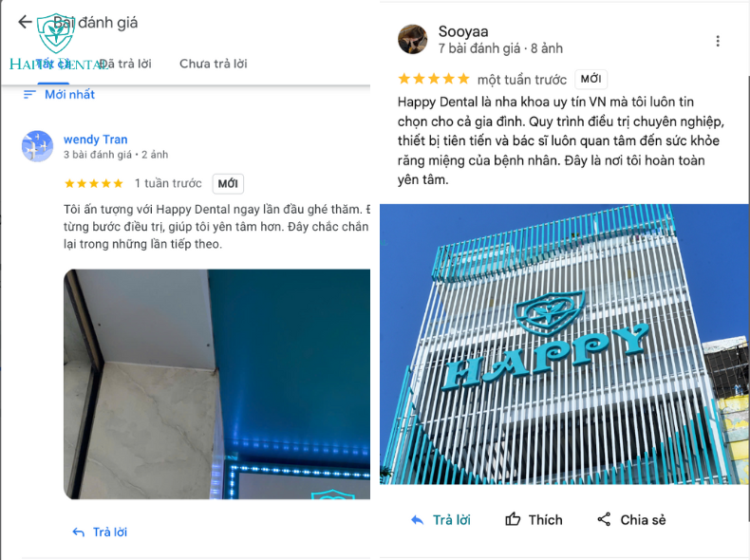This screenshot has width=750, height=560.
Task: Open wendy Tran's attached interior photo
Action: (216, 384)
